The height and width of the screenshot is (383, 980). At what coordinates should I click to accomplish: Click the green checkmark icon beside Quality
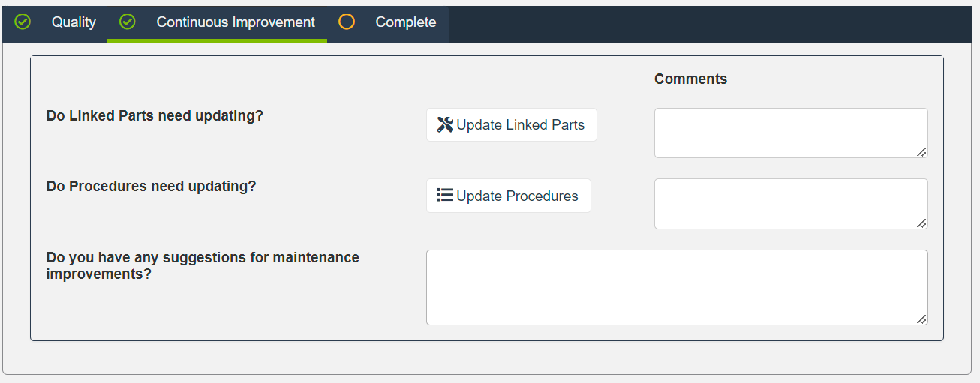tap(23, 22)
